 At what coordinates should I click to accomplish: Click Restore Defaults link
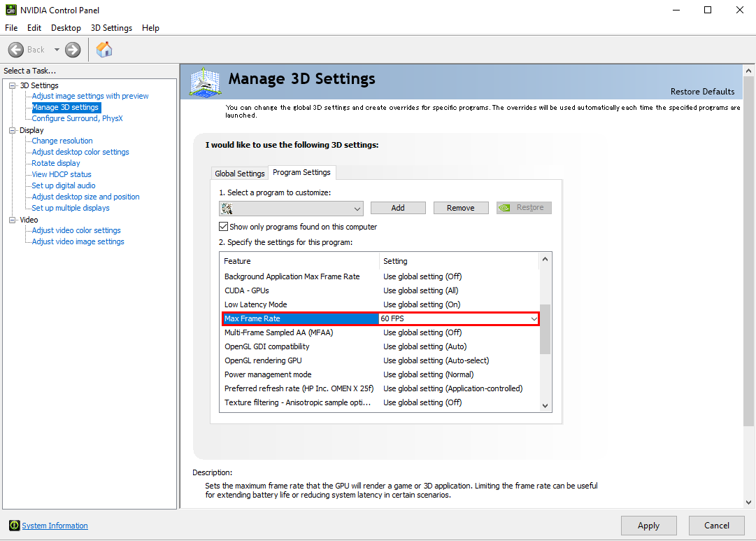click(702, 92)
